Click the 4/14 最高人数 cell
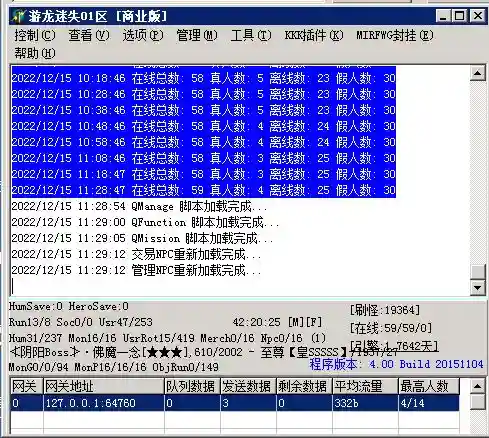 pyautogui.click(x=429, y=403)
